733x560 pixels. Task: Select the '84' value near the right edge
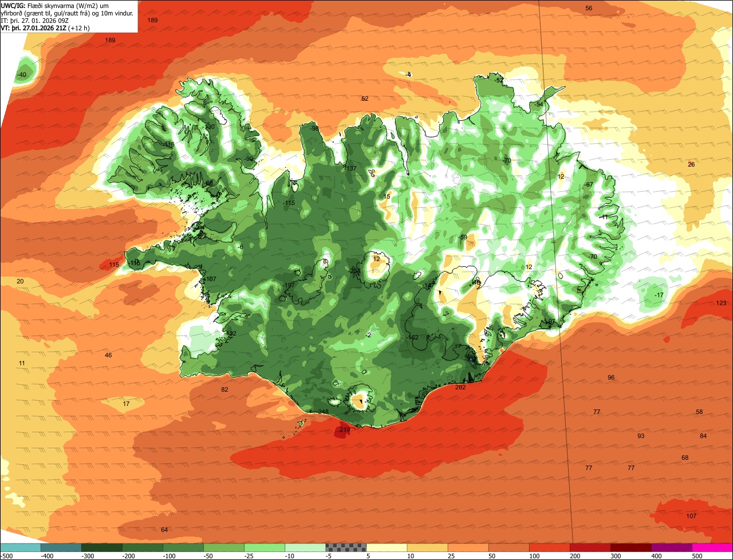click(703, 436)
